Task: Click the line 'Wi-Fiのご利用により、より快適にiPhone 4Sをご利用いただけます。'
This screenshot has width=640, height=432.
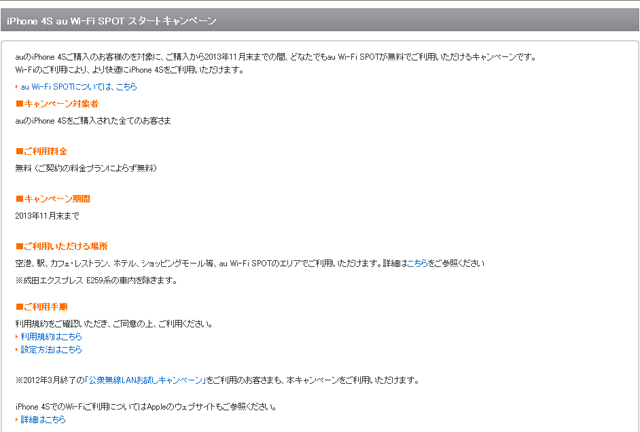Action: tap(130, 70)
